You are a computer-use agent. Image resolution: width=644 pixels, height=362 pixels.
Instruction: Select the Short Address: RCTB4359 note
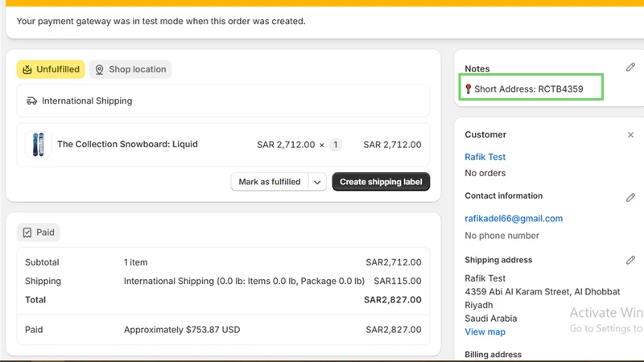[529, 89]
